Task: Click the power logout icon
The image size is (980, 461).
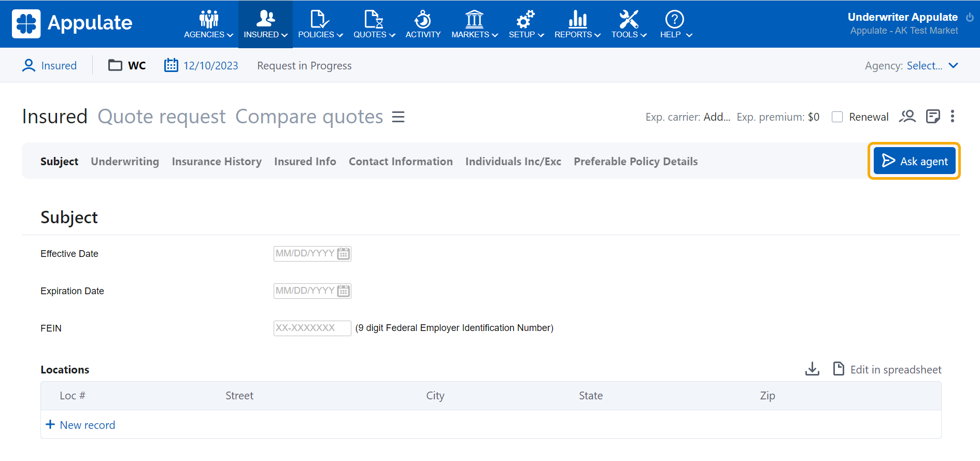Action: tap(970, 17)
